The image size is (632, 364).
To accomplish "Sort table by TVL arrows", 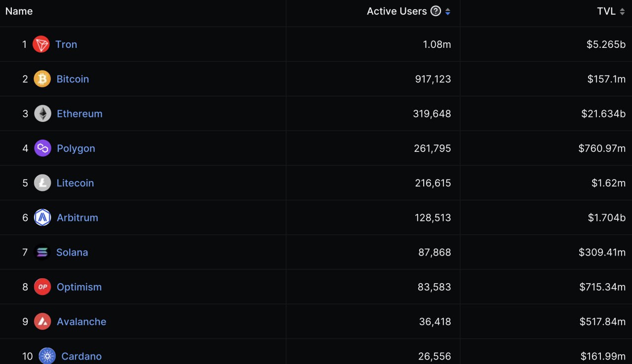I will coord(622,11).
